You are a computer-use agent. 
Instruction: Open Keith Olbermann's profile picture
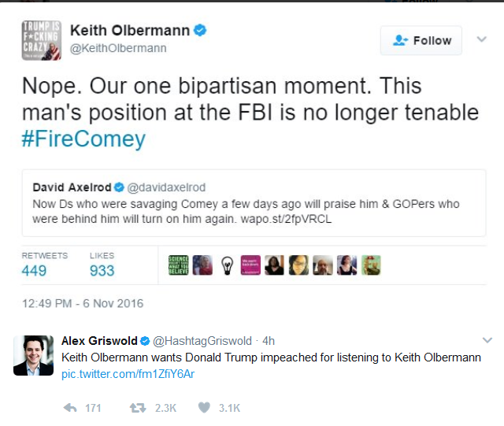click(x=42, y=40)
